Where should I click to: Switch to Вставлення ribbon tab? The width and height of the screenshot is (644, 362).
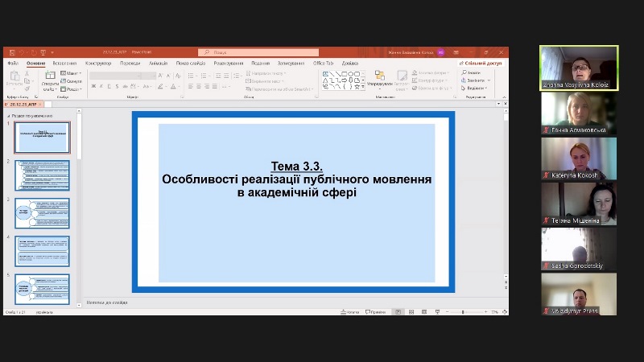click(x=65, y=64)
